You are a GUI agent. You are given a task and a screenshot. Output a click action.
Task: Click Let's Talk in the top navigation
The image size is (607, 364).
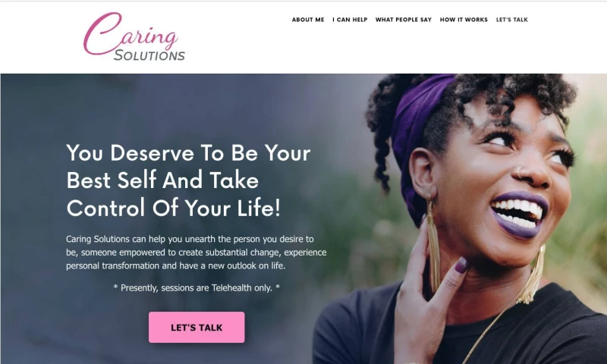pos(511,20)
